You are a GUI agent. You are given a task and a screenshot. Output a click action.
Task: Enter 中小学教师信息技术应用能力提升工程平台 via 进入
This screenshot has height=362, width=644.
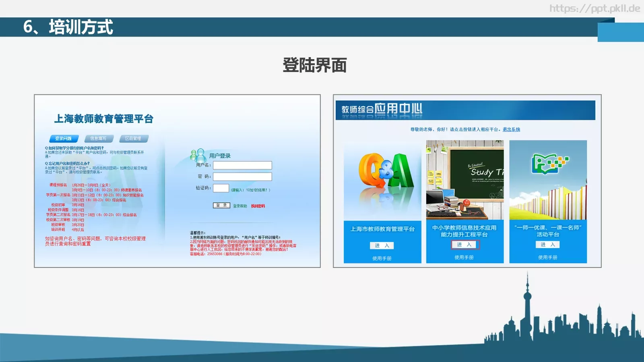464,245
